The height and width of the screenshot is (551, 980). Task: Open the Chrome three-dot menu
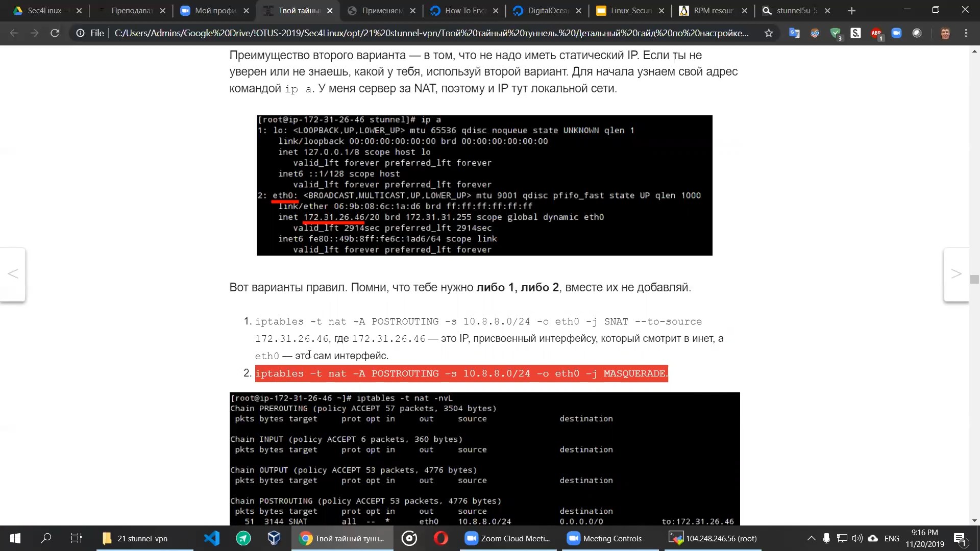966,33
